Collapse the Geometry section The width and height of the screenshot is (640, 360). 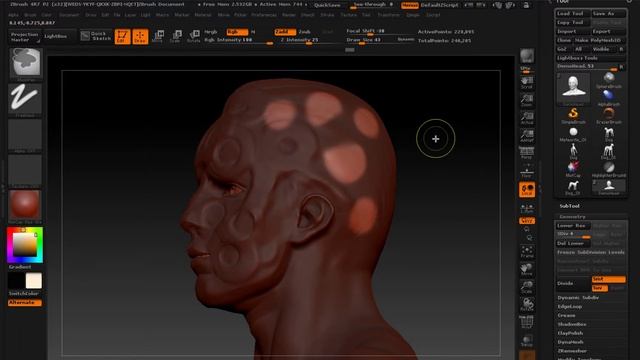coord(572,217)
